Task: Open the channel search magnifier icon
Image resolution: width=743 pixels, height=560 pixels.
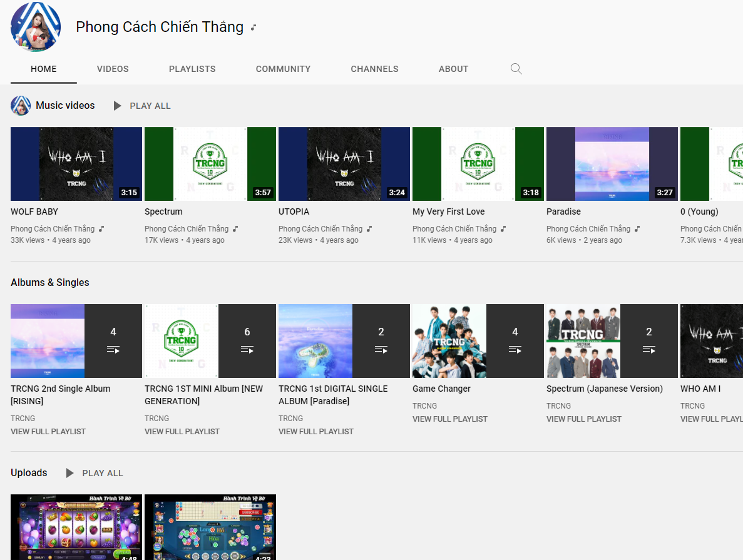Action: [x=516, y=69]
